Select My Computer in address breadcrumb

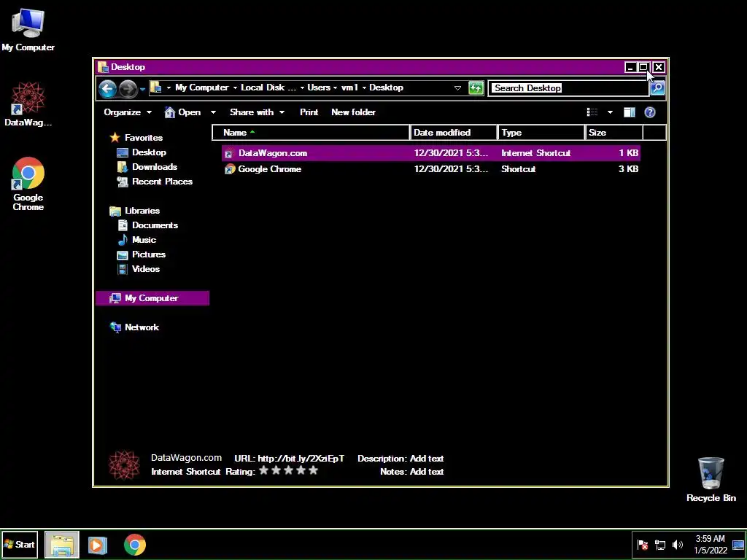point(201,87)
